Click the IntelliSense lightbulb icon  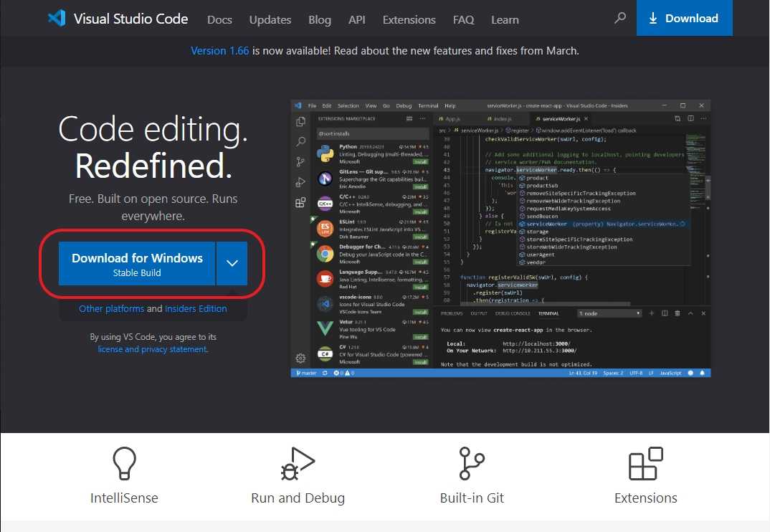[124, 463]
